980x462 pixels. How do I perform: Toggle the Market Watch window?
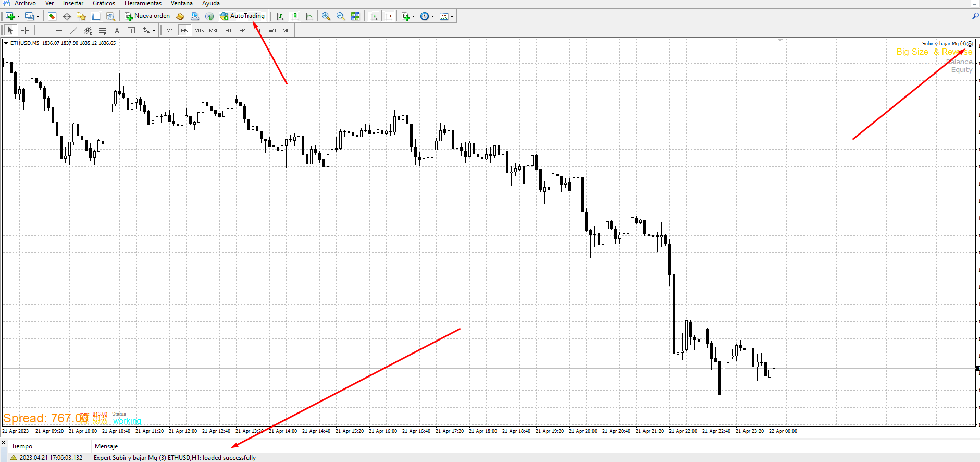pyautogui.click(x=52, y=16)
